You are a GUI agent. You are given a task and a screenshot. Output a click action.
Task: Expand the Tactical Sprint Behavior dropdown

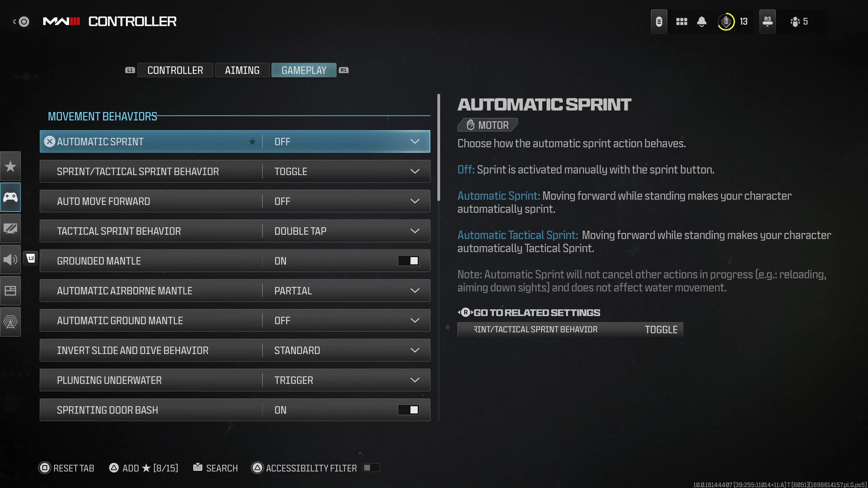(x=415, y=231)
